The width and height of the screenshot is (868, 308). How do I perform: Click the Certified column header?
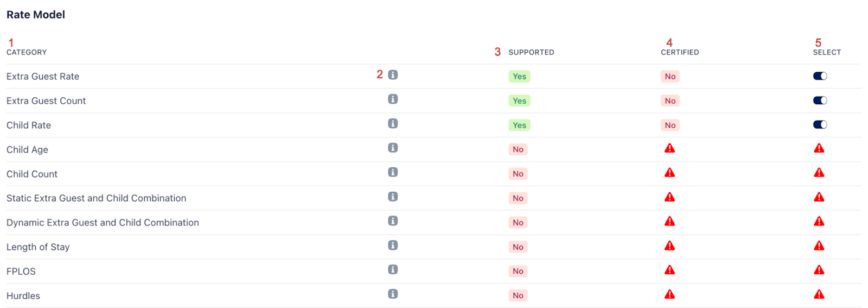coord(679,52)
